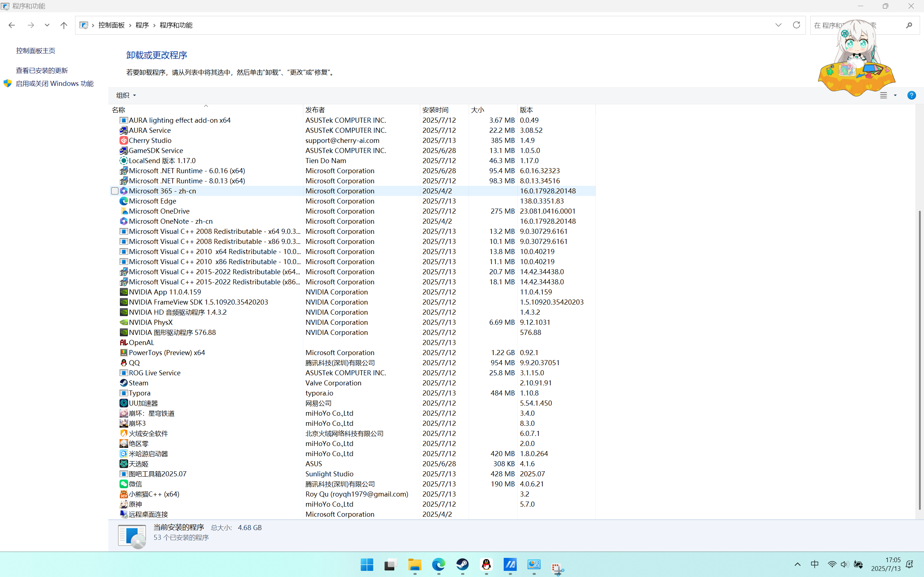
Task: Open Steam from the taskbar
Action: pos(463,564)
